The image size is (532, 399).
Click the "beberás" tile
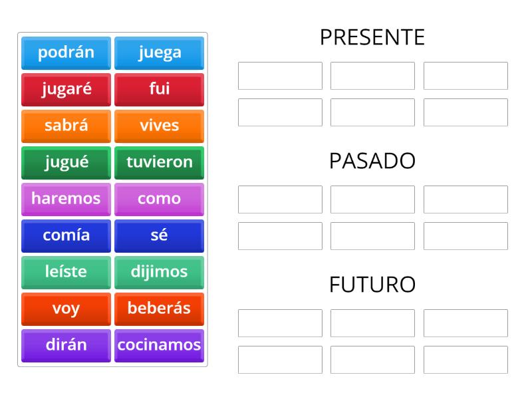(159, 309)
